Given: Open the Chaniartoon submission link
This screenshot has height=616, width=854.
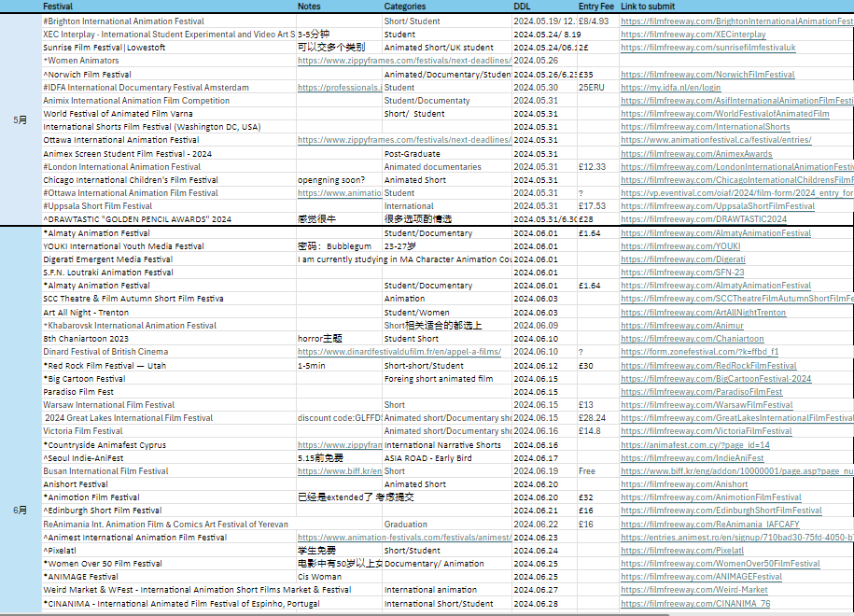Looking at the screenshot, I should 693,339.
